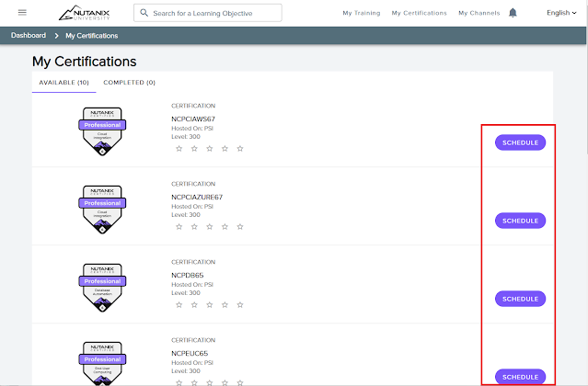Screen dimensions: 588x386
Task: Rate NCPCIAZURE67 two stars
Action: click(194, 227)
